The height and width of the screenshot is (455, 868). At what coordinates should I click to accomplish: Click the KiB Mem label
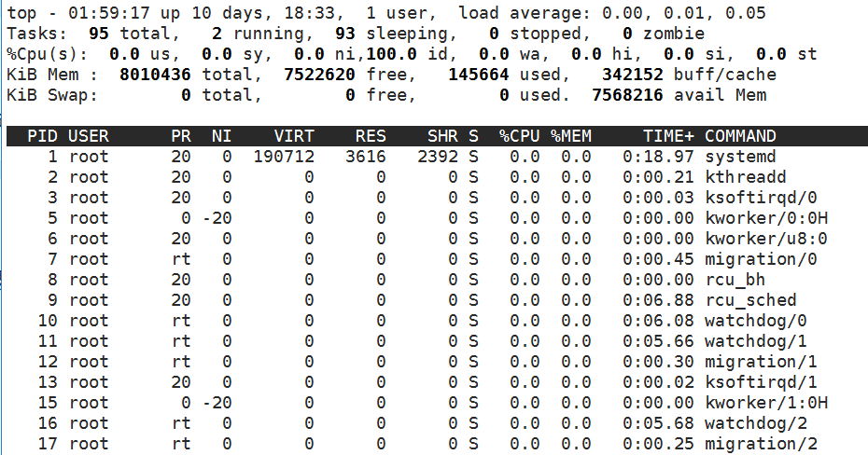point(52,75)
